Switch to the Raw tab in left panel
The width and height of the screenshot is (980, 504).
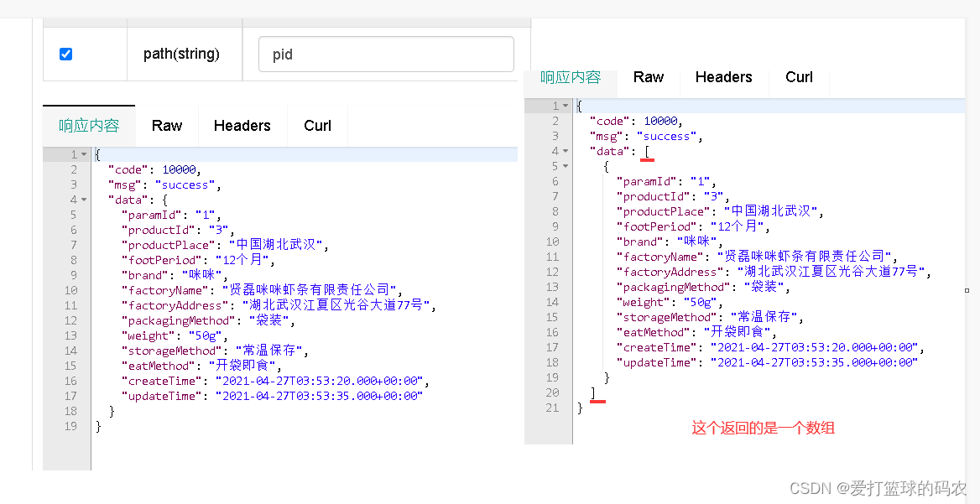(x=167, y=125)
